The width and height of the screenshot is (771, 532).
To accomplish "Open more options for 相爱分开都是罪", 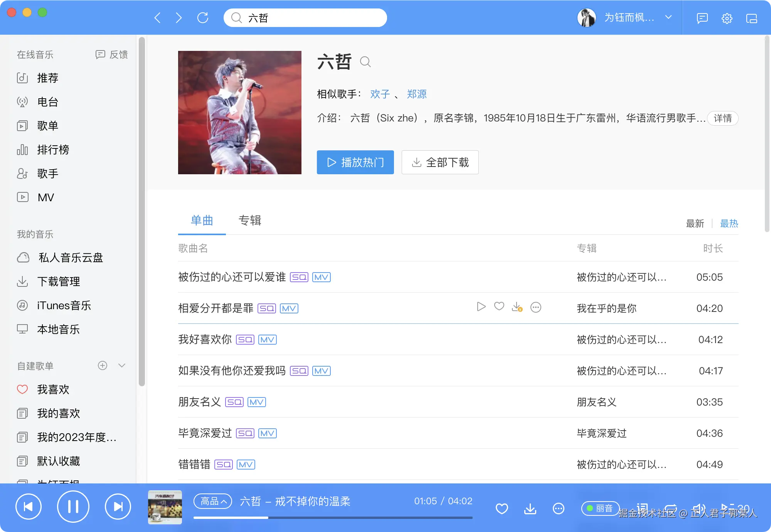I will point(535,307).
